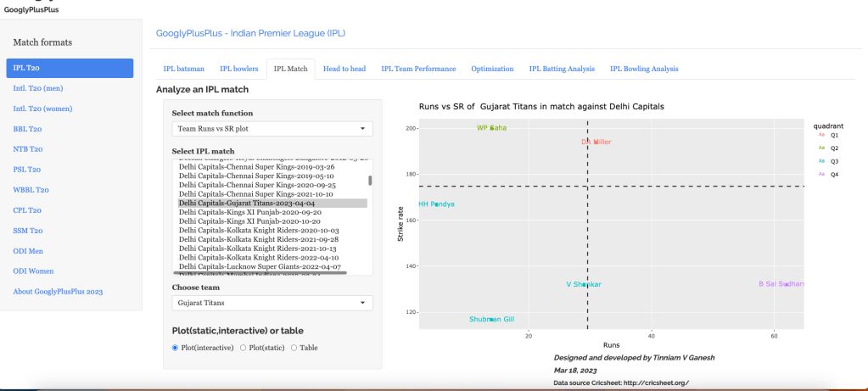The image size is (868, 391).
Task: Go to Optimization tab
Action: tap(492, 69)
